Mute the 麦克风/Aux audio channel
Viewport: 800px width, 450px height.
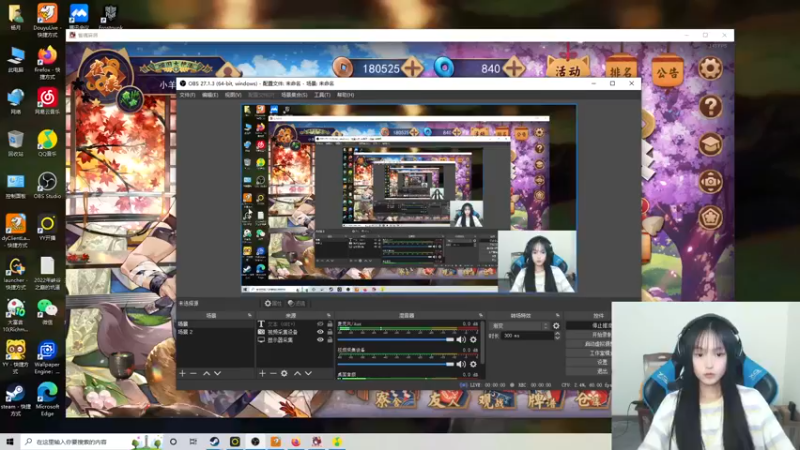pyautogui.click(x=461, y=340)
